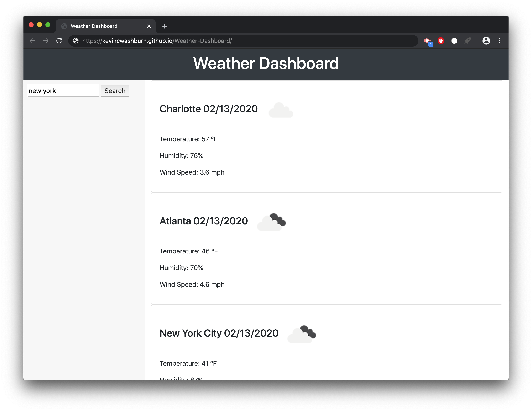Open the site info globe icon
The image size is (532, 411).
click(76, 41)
